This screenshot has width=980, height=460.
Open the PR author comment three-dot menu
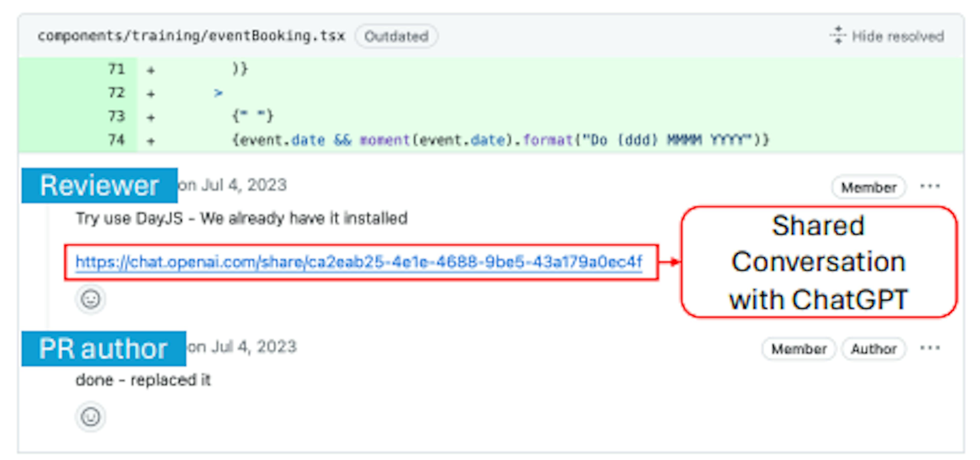930,348
